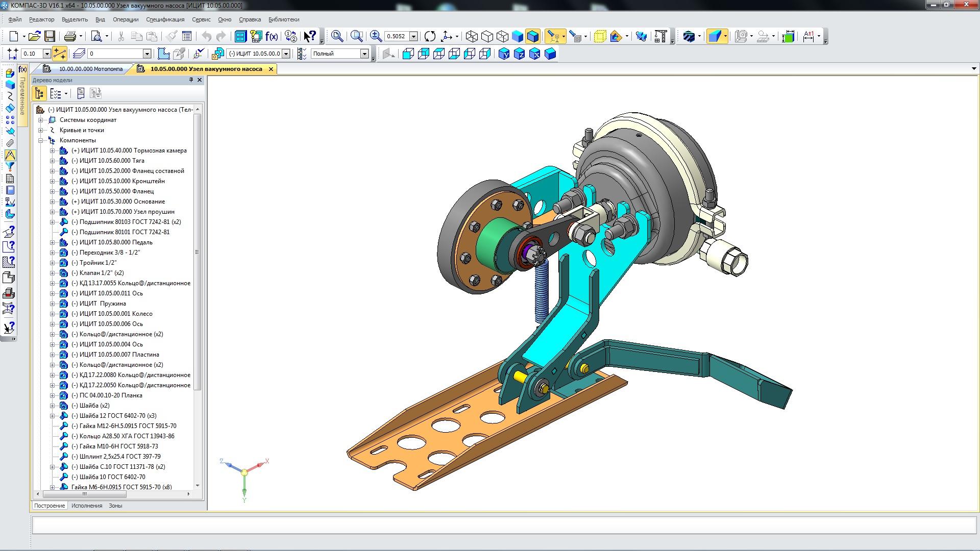Open the variables f(x) toolbar icon
The height and width of the screenshot is (551, 980).
point(272,36)
